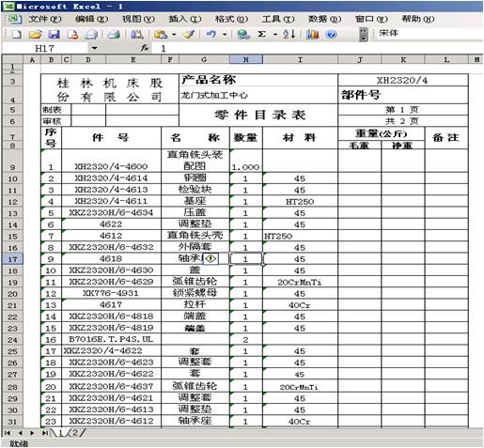Screen dimensions: 484x448
Task: Open the Undo history dropdown arrow
Action: pos(225,35)
